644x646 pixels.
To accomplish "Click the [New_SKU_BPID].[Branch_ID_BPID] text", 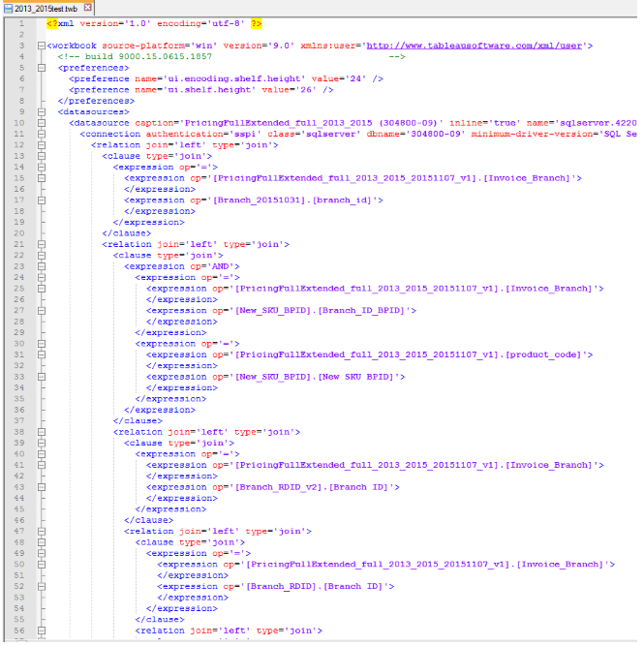I will [321, 311].
